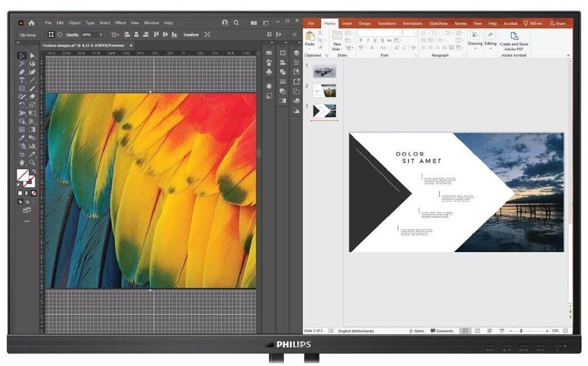588x366 pixels.
Task: Toggle the Notes pane in status bar
Action: 416,331
